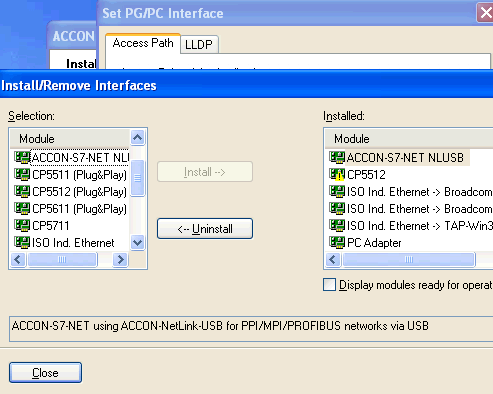Enable Display modules ready for operation checkbox
This screenshot has height=394, width=493.
pyautogui.click(x=329, y=285)
